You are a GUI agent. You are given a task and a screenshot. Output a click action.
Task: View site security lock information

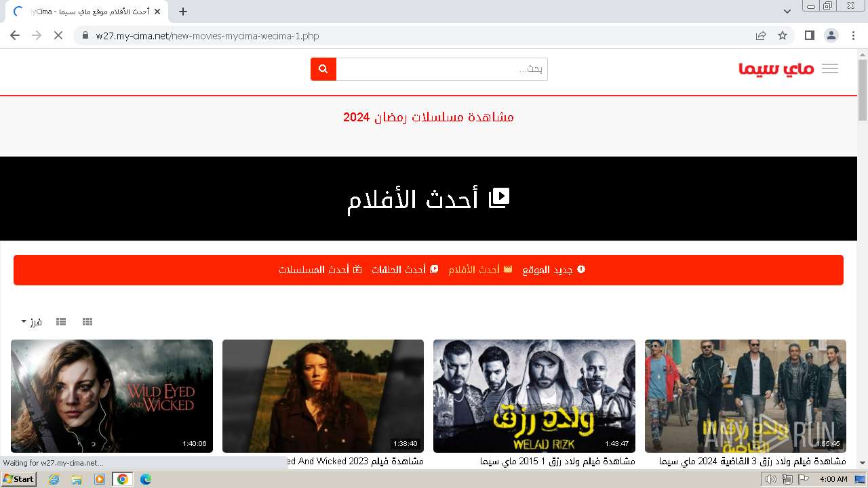coord(85,36)
